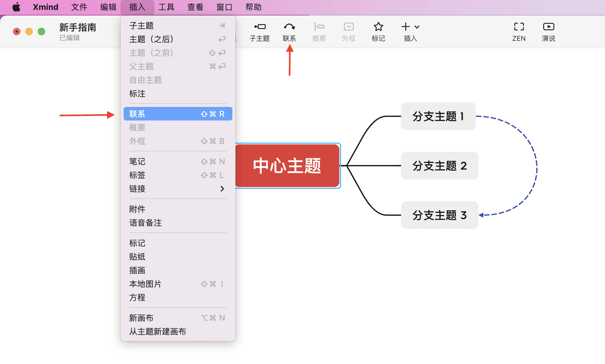Choose 语音备注 from the insert menu

(145, 223)
